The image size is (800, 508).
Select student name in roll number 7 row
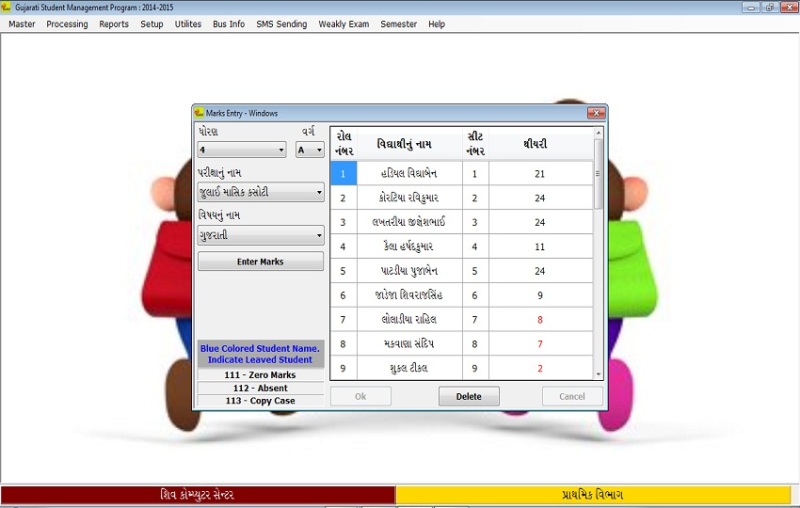pyautogui.click(x=410, y=319)
